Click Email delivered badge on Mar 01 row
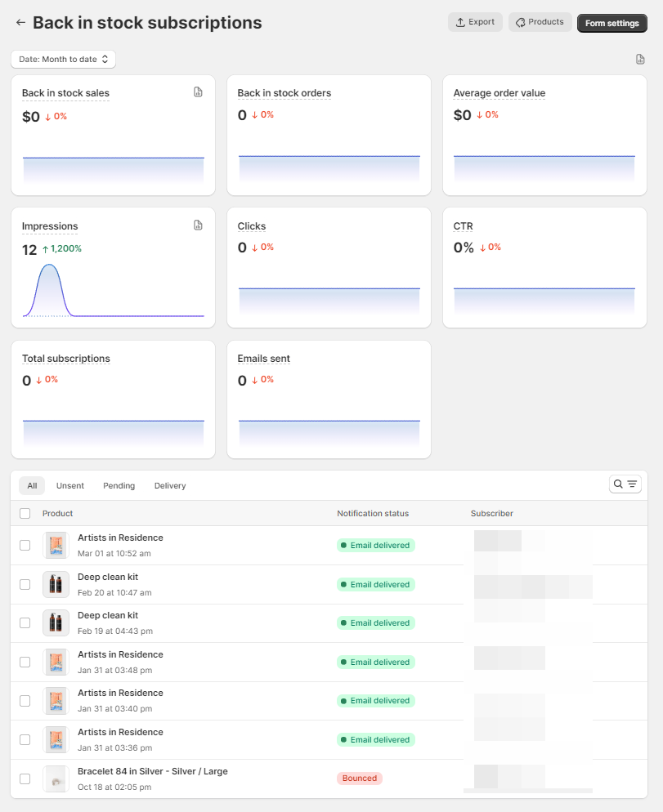The height and width of the screenshot is (812, 663). [376, 546]
